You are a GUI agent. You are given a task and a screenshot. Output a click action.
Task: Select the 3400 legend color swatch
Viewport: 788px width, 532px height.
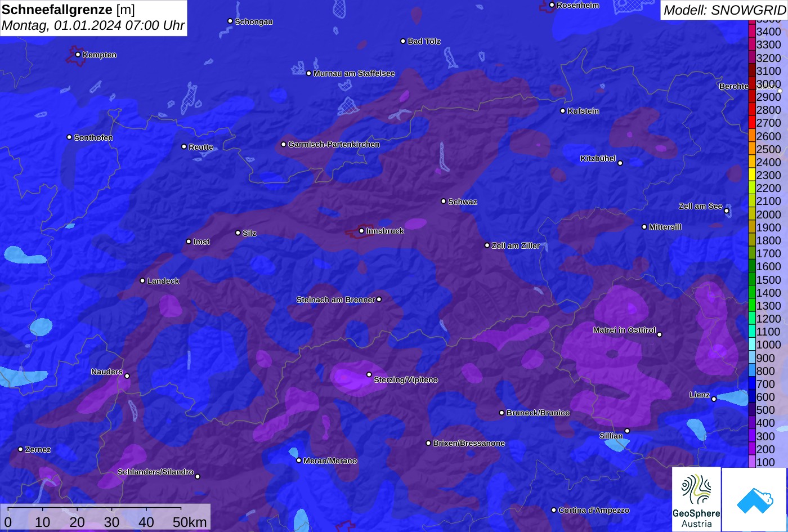click(x=752, y=32)
